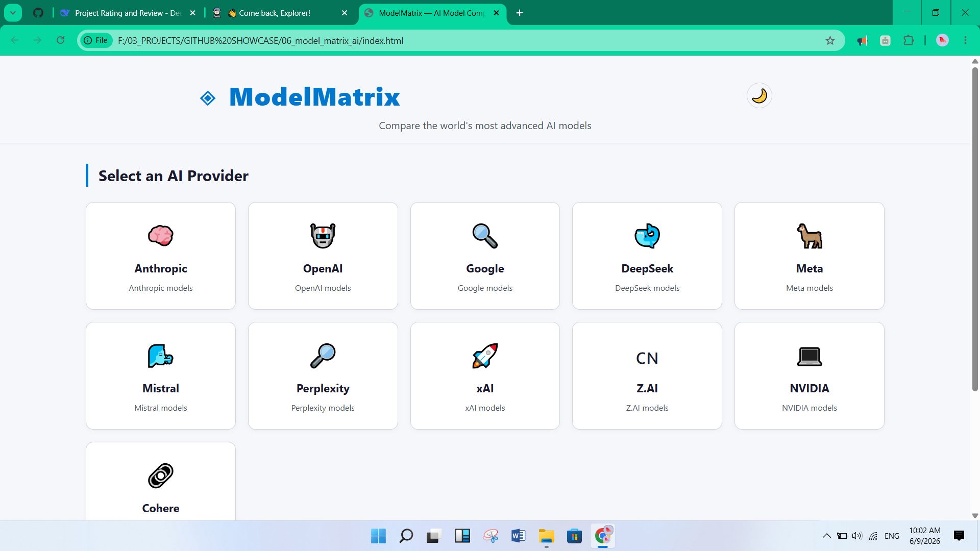
Task: Select the OpenAI models label
Action: 323,288
